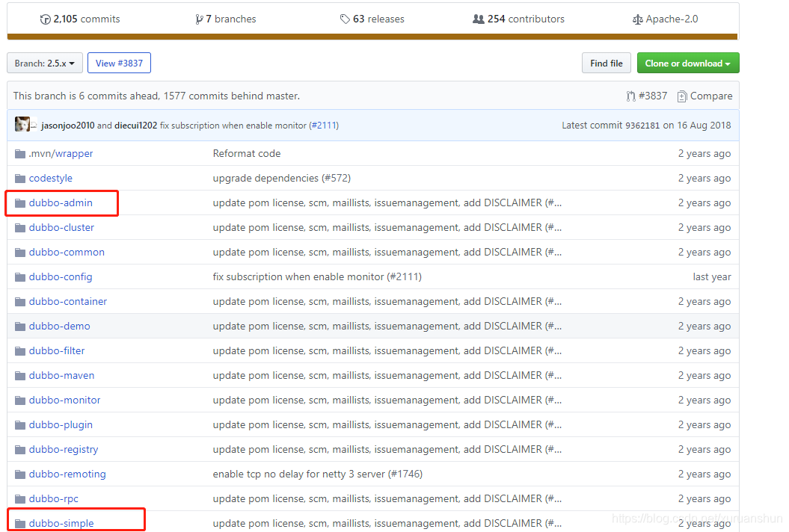Open the latest commit message link
The image size is (789, 532).
[x=233, y=126]
